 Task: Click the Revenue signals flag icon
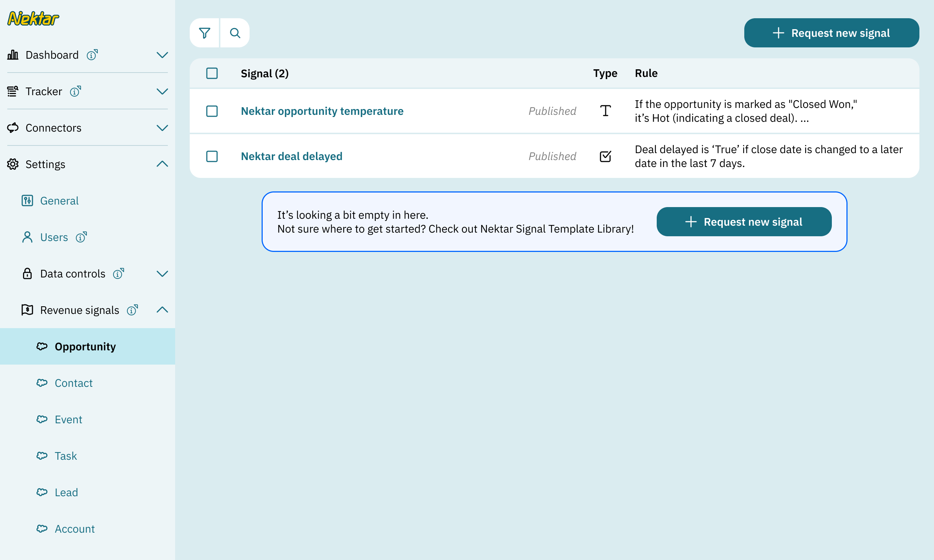[27, 310]
